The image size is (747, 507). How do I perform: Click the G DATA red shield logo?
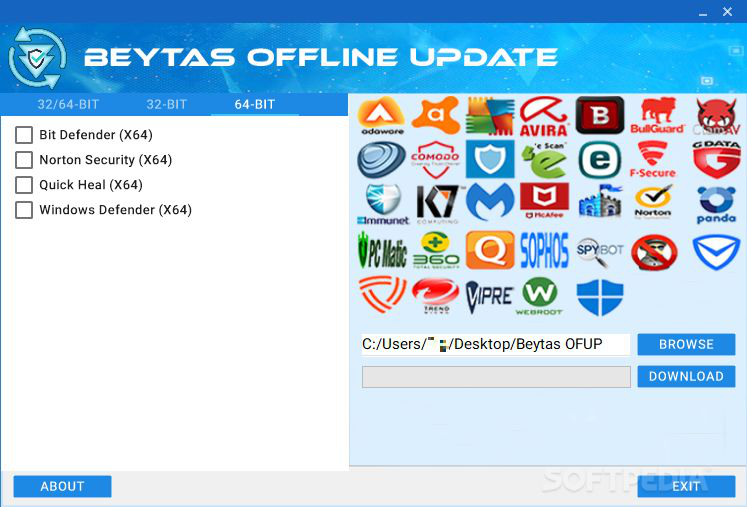point(717,160)
